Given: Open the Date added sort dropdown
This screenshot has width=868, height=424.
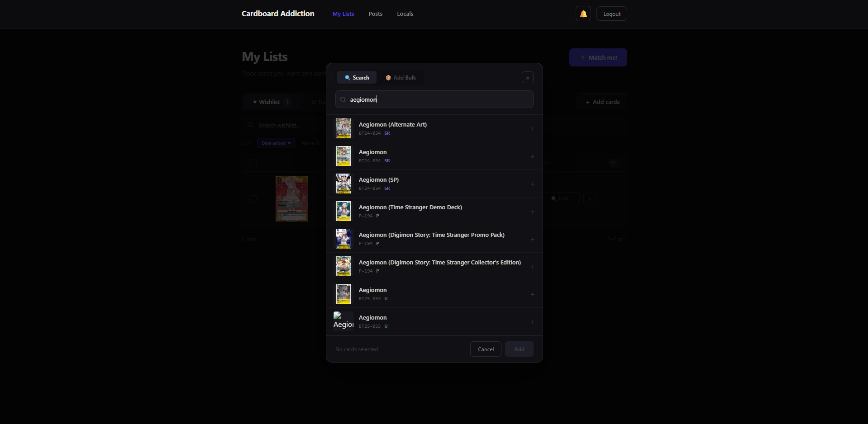Looking at the screenshot, I should coord(276,143).
